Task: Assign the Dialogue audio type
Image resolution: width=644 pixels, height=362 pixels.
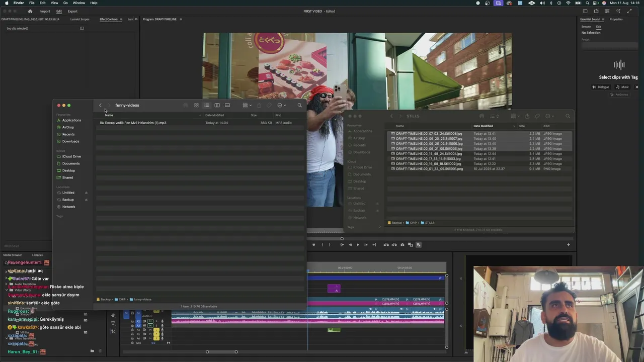Action: [601, 87]
